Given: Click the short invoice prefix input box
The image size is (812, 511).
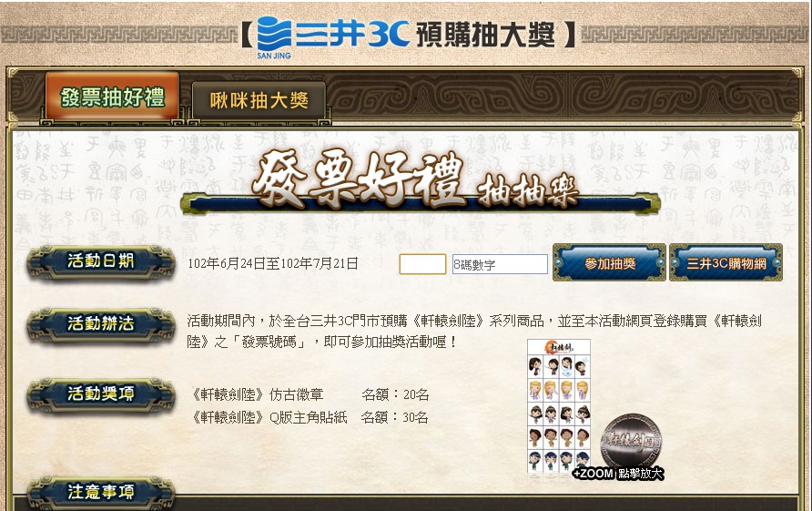Looking at the screenshot, I should pos(422,264).
